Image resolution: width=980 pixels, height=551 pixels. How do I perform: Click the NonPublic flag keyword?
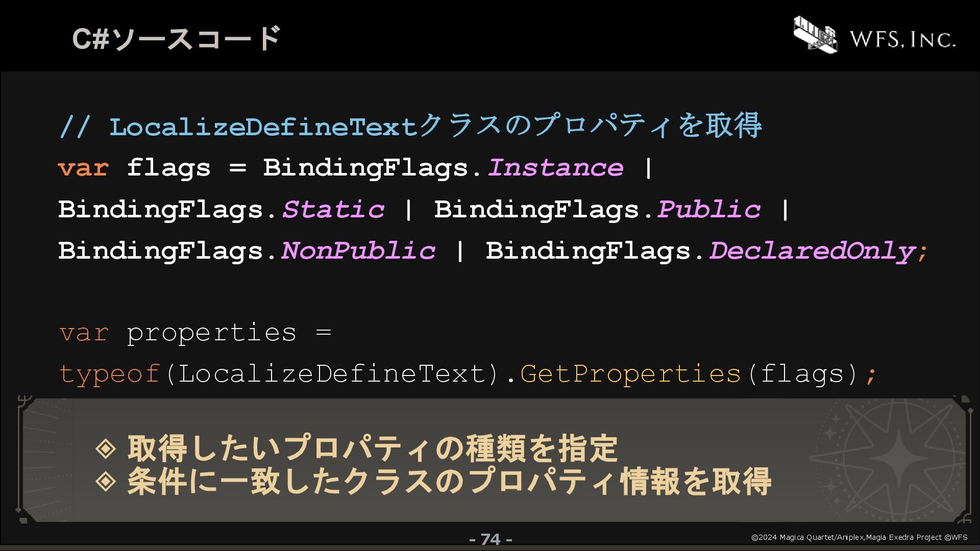pyautogui.click(x=358, y=251)
